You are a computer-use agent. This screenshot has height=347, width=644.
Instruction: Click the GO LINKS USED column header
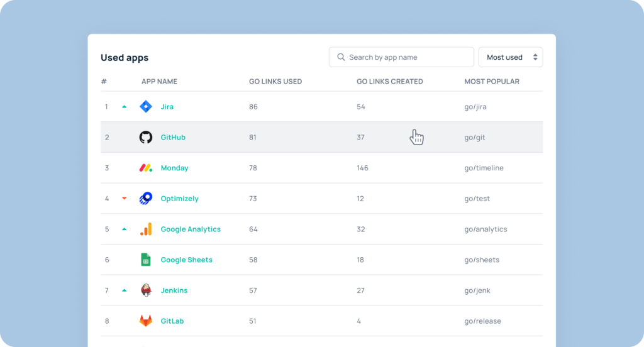click(275, 81)
